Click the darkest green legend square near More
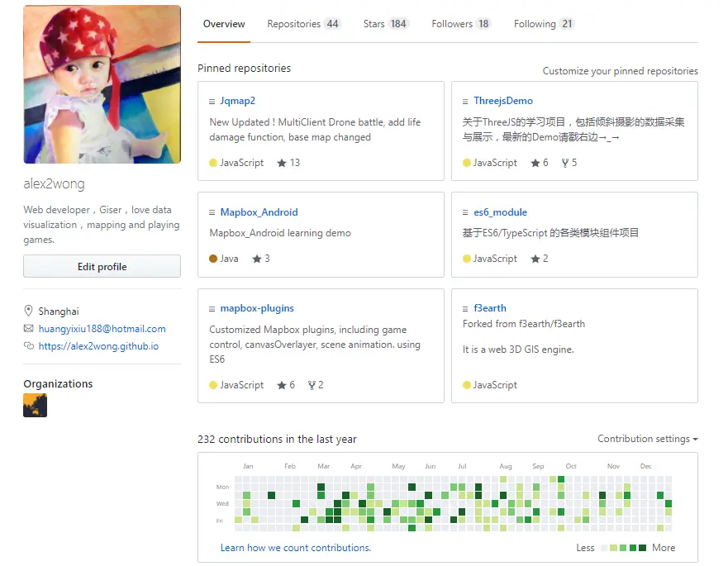 click(x=643, y=548)
